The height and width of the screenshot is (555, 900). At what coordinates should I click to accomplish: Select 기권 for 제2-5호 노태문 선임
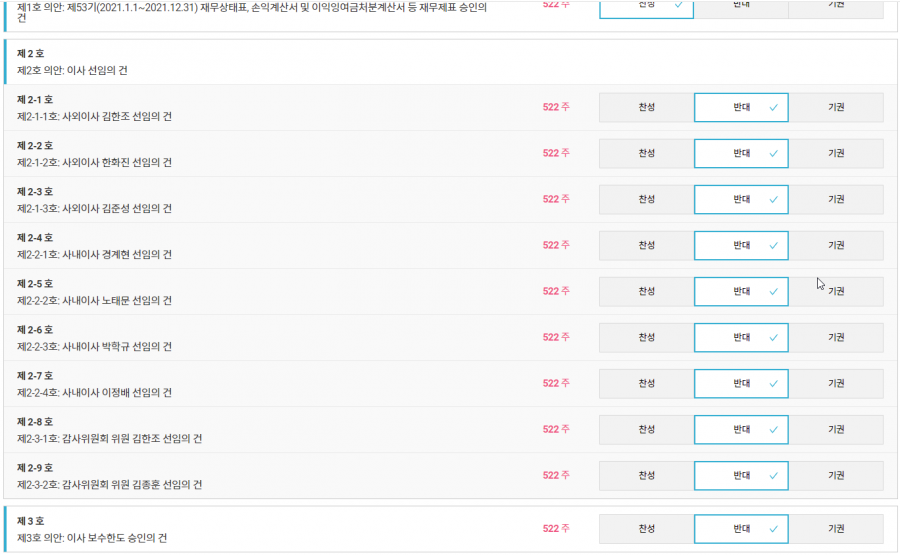click(836, 291)
